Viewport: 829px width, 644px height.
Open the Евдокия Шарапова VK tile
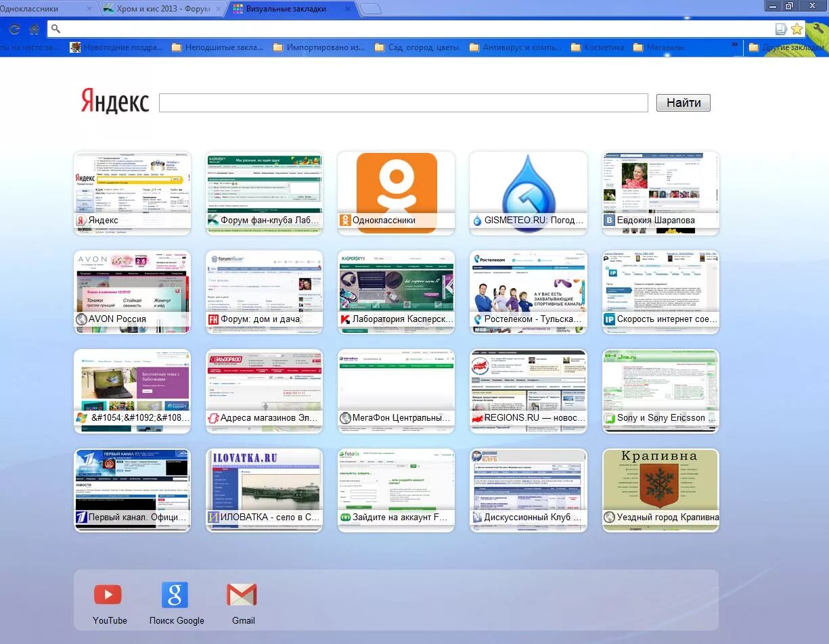[660, 193]
